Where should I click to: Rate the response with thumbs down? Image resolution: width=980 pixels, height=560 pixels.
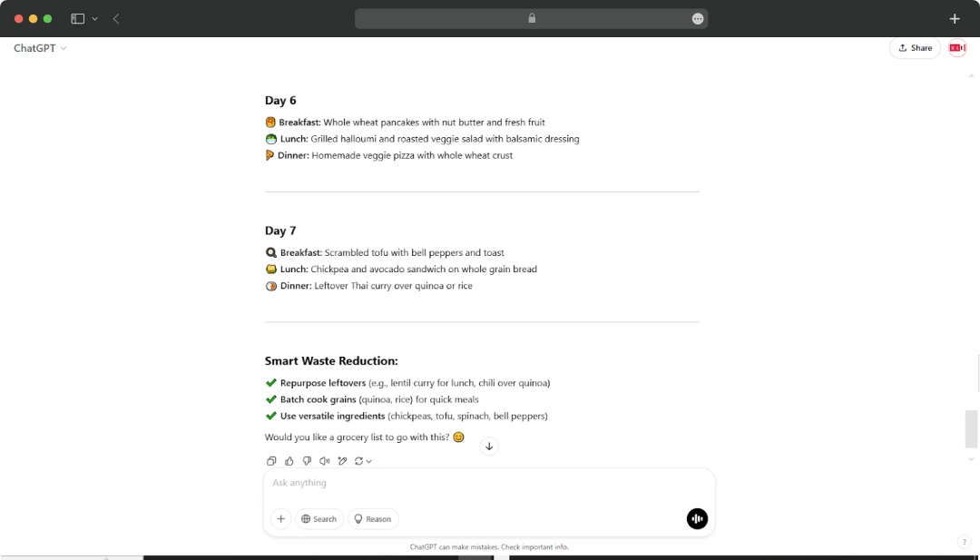pyautogui.click(x=307, y=460)
